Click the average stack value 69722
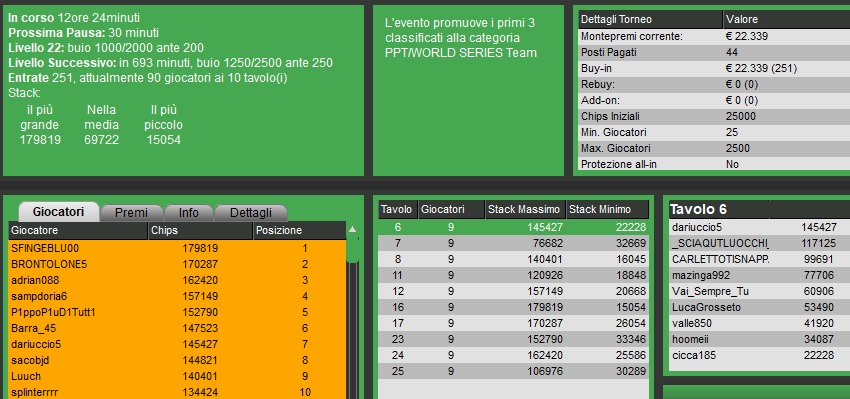850x399 pixels. pos(101,140)
